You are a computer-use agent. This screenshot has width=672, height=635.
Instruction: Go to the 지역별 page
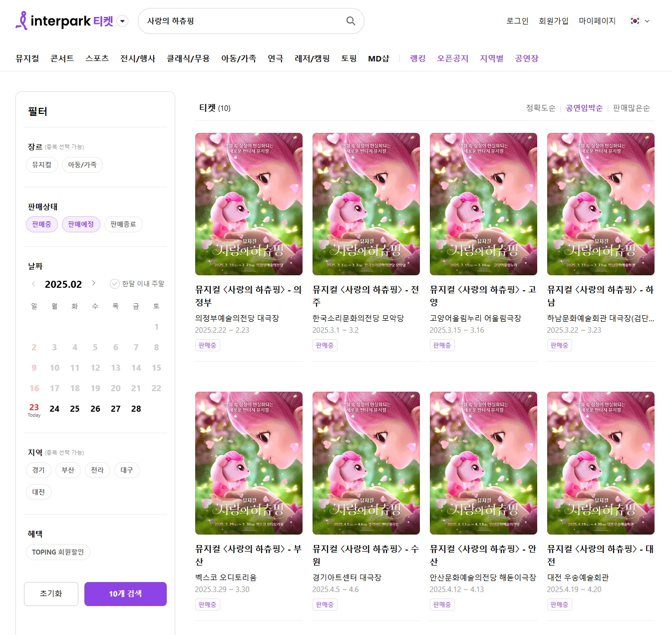492,58
